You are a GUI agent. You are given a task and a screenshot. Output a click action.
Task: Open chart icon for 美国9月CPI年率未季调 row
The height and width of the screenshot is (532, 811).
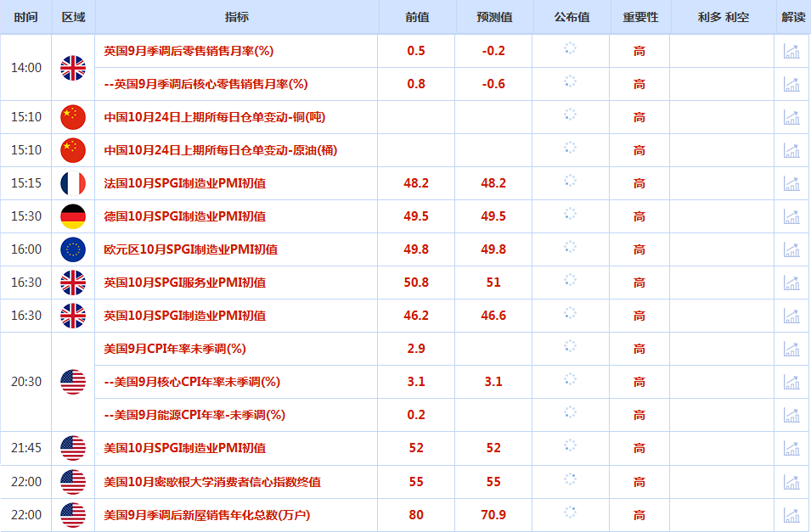tap(791, 349)
